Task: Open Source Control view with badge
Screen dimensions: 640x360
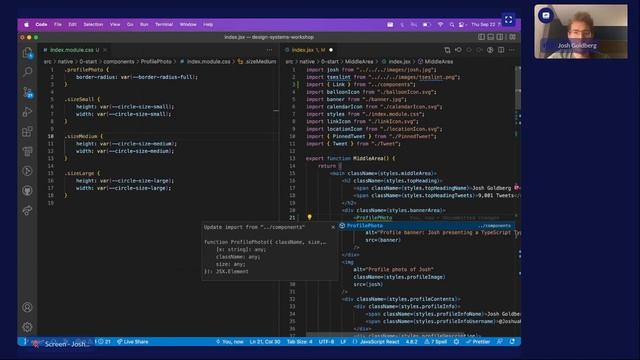Action: [27, 92]
